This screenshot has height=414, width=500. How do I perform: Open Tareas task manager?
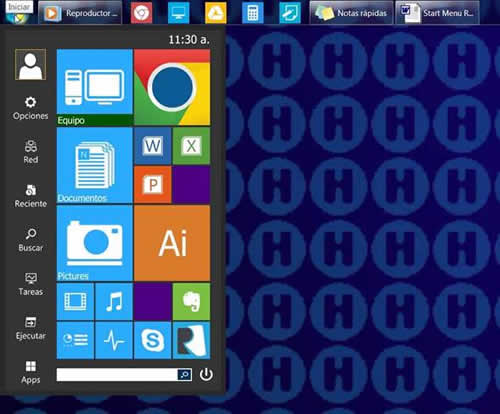click(x=30, y=284)
